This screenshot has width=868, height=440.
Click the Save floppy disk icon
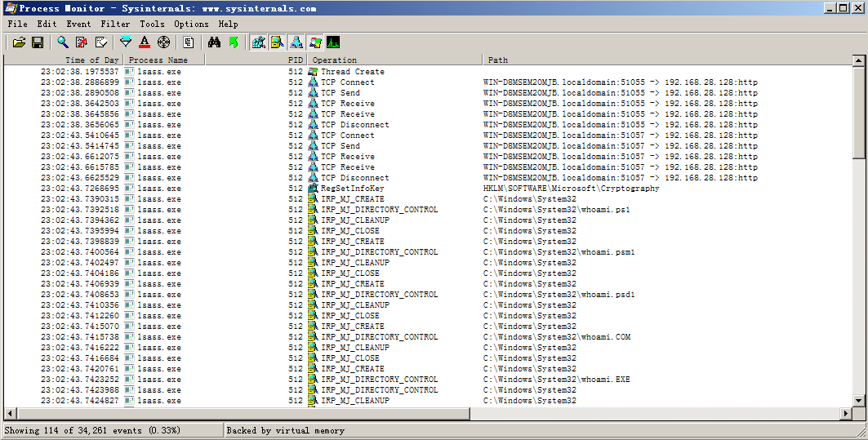click(38, 42)
